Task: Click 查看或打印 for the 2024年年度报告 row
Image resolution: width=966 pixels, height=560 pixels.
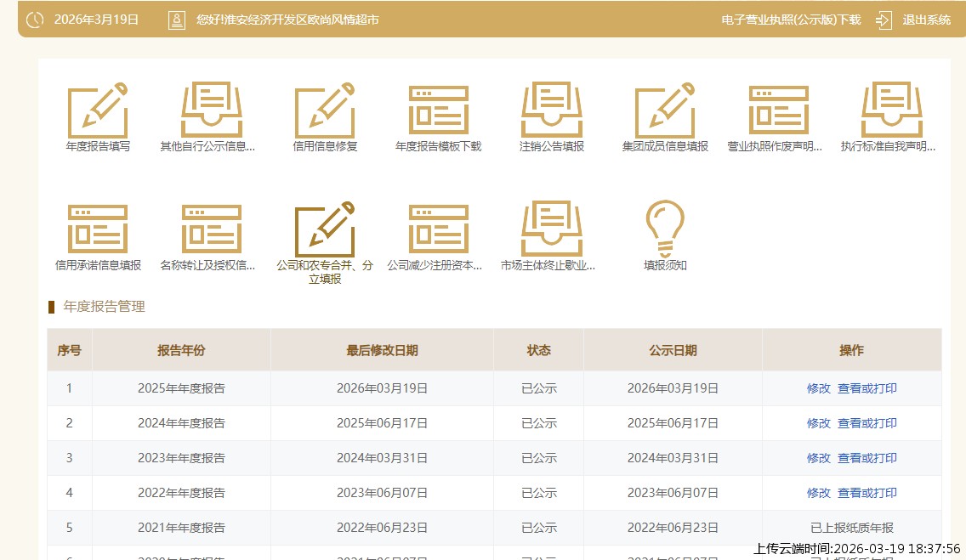Action: (867, 423)
